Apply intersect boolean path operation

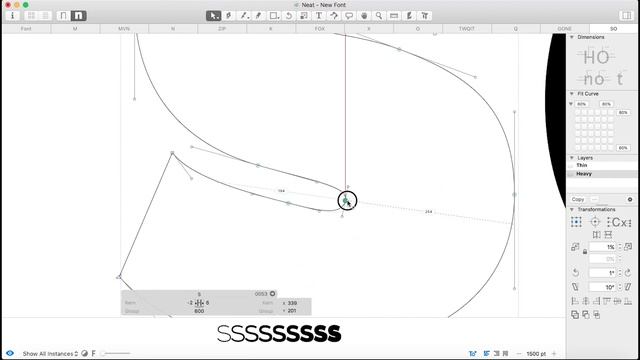597,315
